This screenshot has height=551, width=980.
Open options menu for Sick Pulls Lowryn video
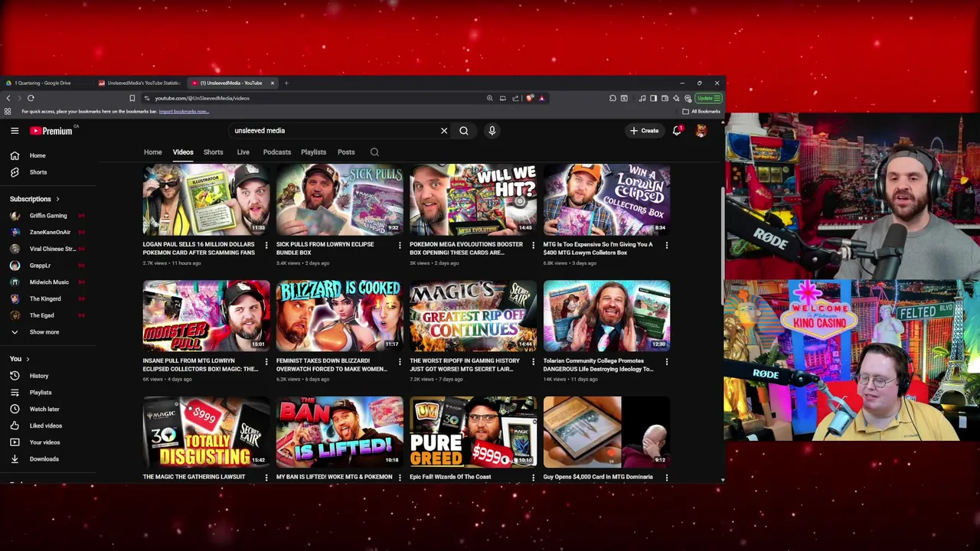(x=399, y=246)
